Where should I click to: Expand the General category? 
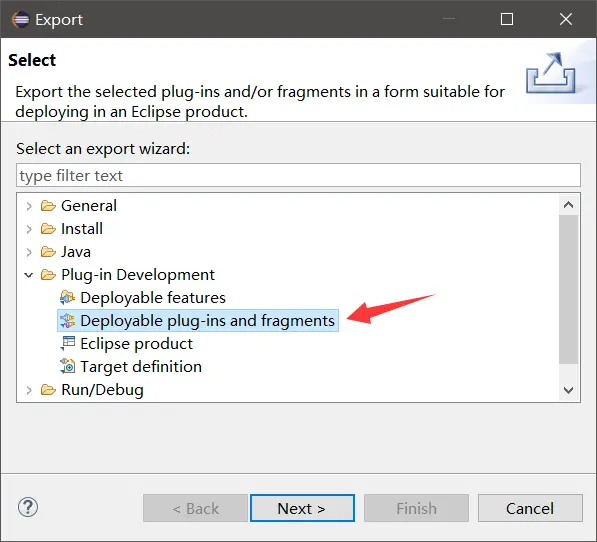pos(29,206)
